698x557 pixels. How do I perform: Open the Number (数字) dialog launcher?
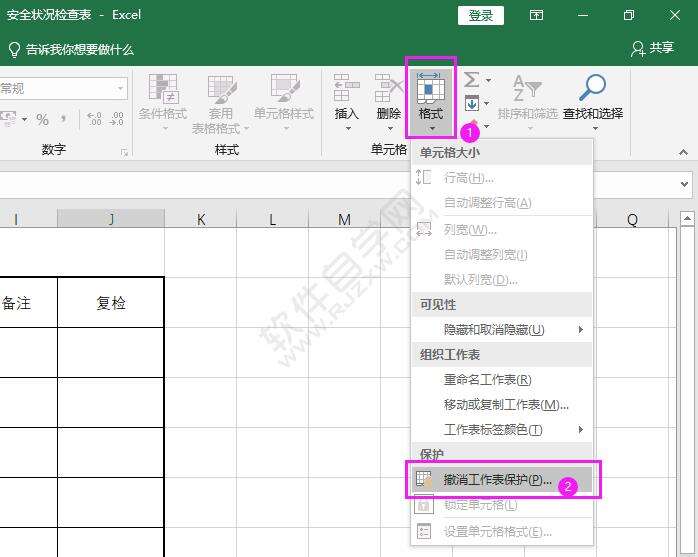pos(124,153)
